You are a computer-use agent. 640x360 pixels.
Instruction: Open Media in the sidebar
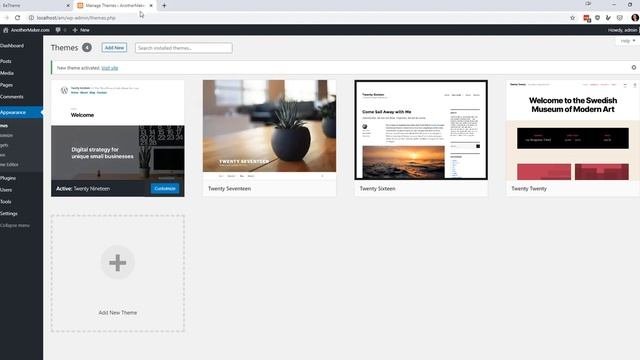pos(7,73)
